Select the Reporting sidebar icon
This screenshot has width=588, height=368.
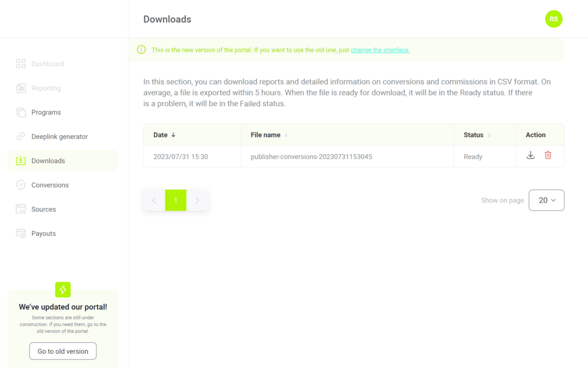click(20, 88)
